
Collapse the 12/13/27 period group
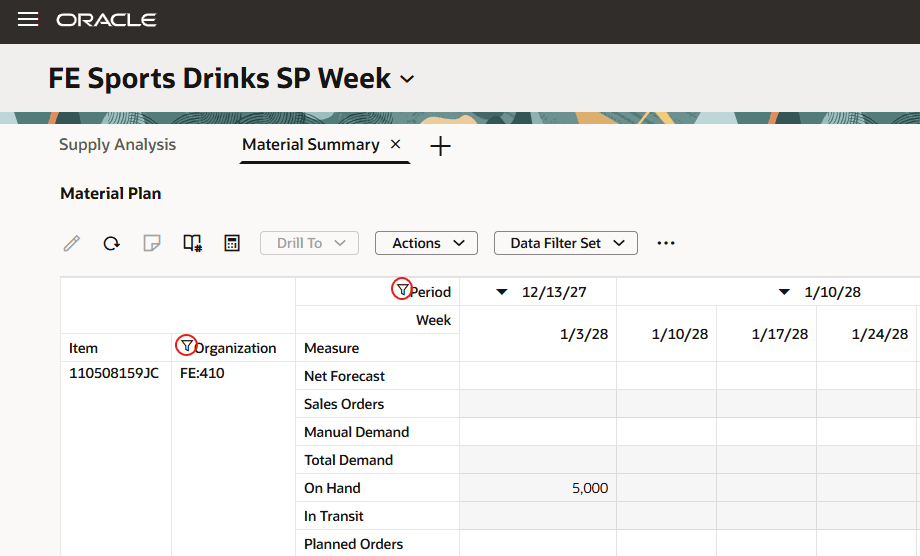502,292
